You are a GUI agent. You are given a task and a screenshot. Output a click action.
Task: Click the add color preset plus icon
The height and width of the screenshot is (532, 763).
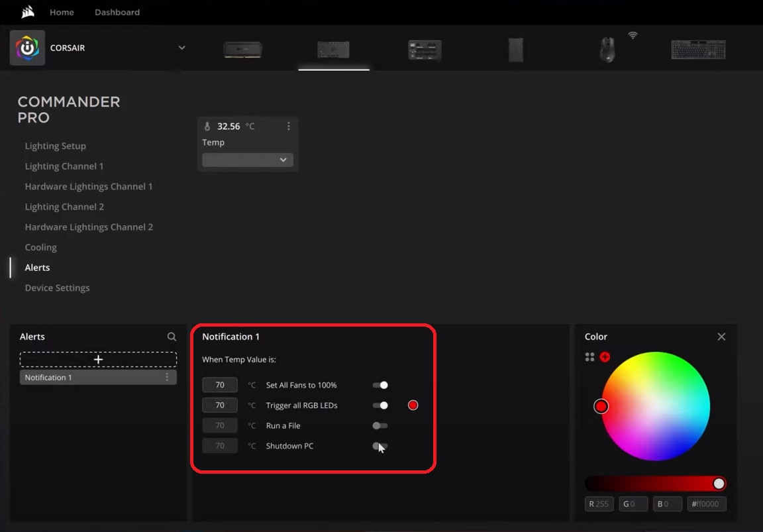tap(605, 357)
